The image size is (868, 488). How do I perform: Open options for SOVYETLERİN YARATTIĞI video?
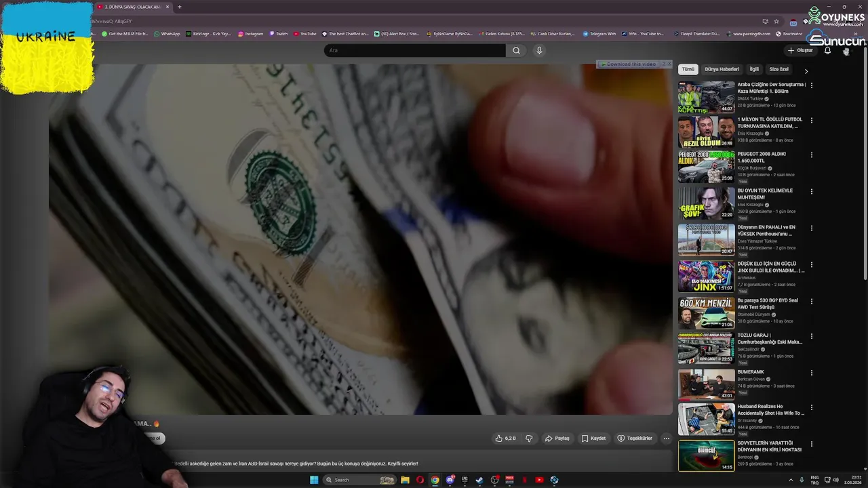point(811,444)
